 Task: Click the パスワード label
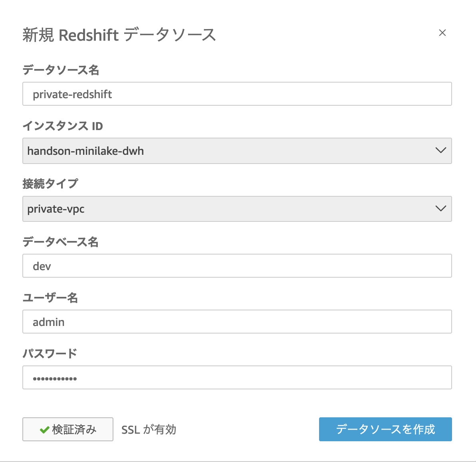point(50,353)
